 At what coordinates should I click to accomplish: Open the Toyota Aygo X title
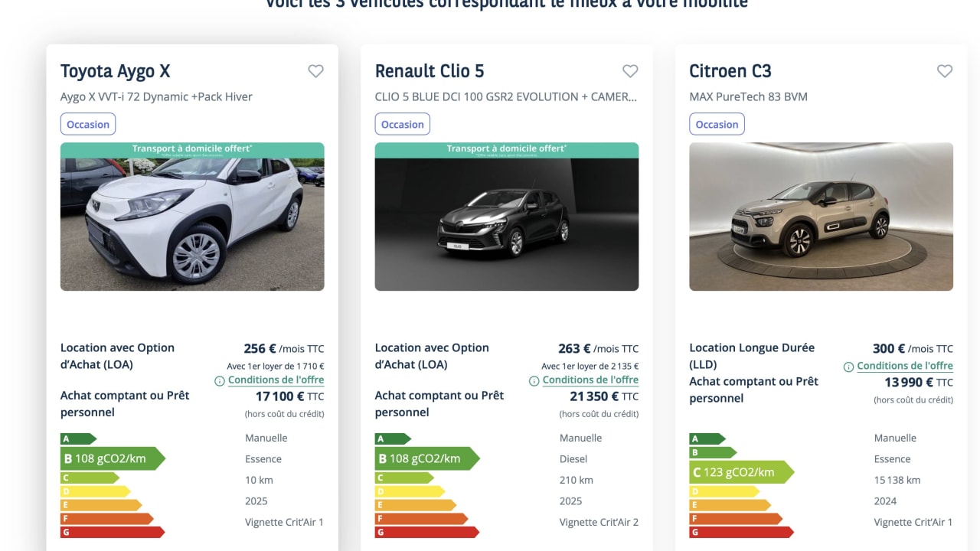pyautogui.click(x=116, y=71)
